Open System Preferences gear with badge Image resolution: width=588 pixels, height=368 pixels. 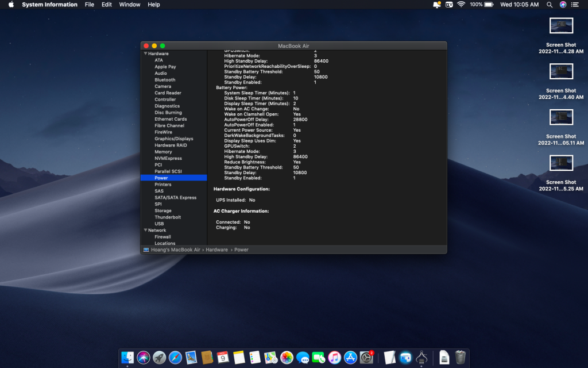click(x=366, y=357)
